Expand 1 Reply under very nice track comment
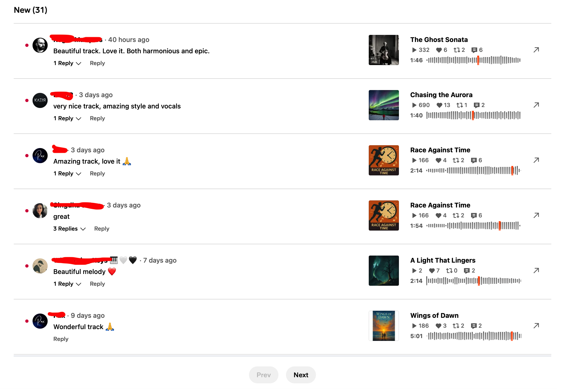588x389 pixels. pyautogui.click(x=67, y=118)
